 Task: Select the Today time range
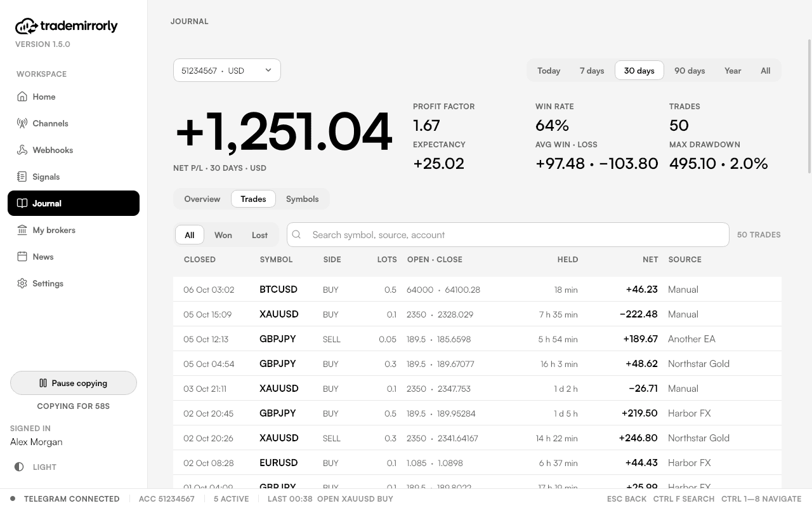[x=549, y=70]
